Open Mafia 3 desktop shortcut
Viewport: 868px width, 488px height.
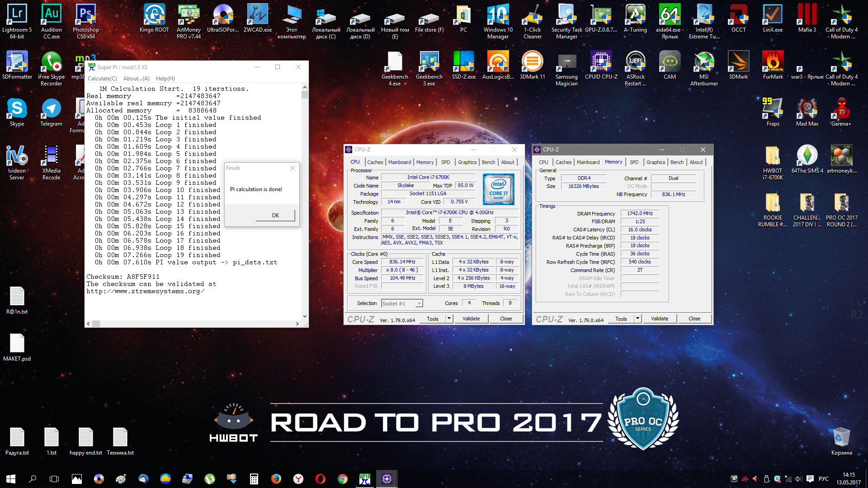pos(807,18)
